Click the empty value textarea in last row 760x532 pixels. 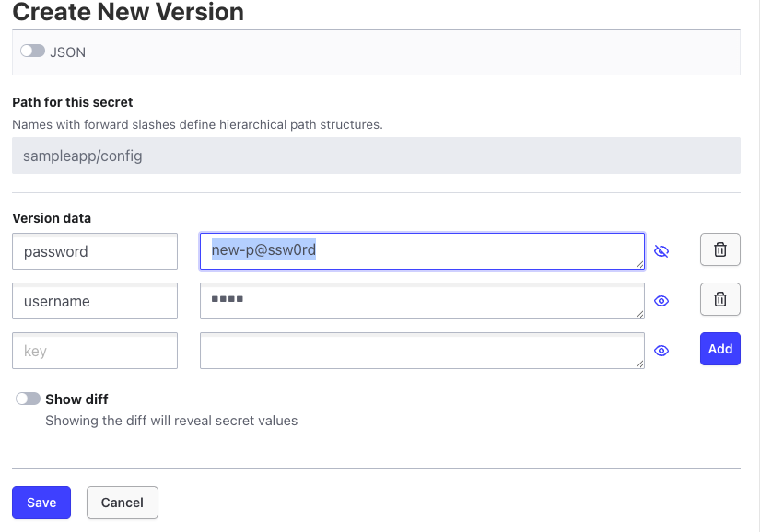pos(422,351)
